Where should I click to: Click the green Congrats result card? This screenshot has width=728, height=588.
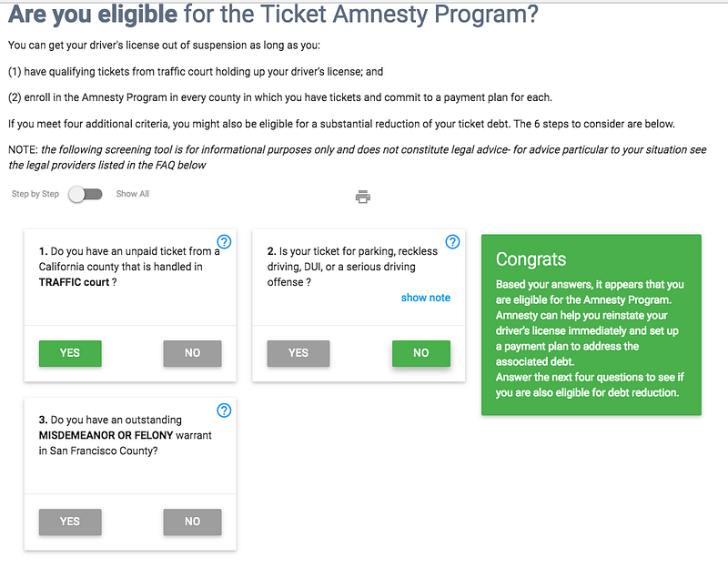tap(591, 325)
